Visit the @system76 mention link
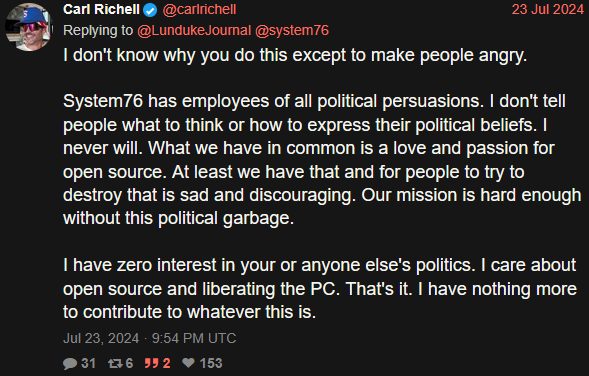The width and height of the screenshot is (589, 376). [292, 30]
